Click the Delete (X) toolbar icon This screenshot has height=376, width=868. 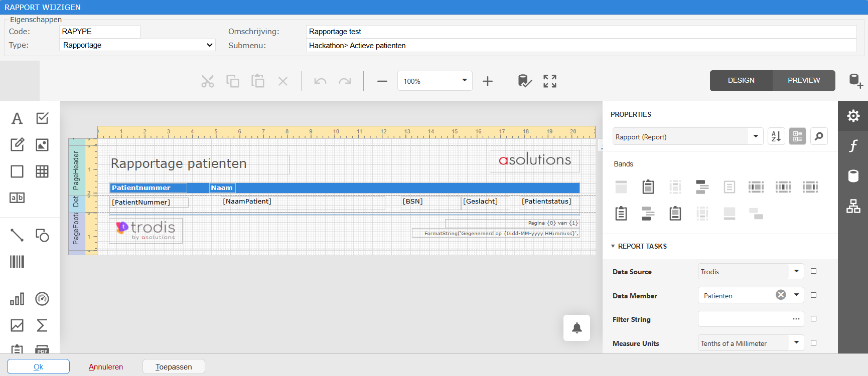tap(283, 81)
